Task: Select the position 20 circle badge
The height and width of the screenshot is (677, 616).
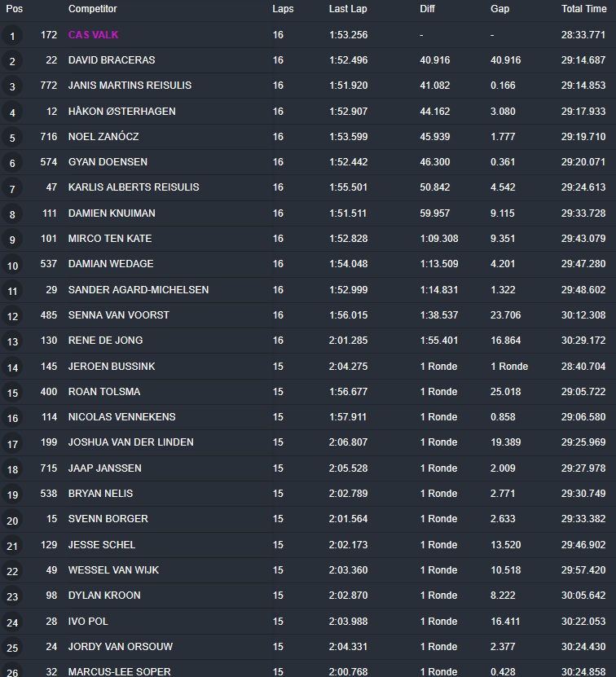Action: [x=12, y=521]
